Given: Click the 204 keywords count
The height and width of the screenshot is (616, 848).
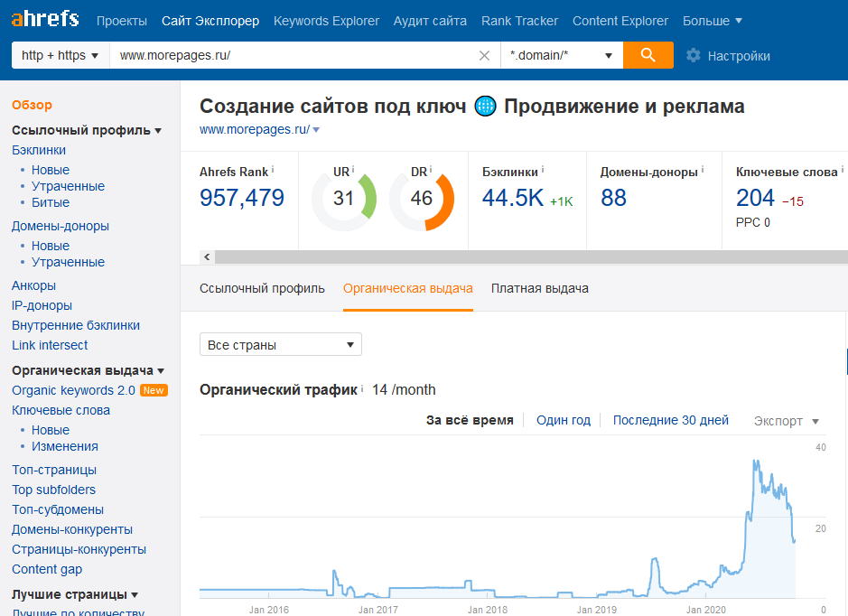Looking at the screenshot, I should tap(756, 198).
